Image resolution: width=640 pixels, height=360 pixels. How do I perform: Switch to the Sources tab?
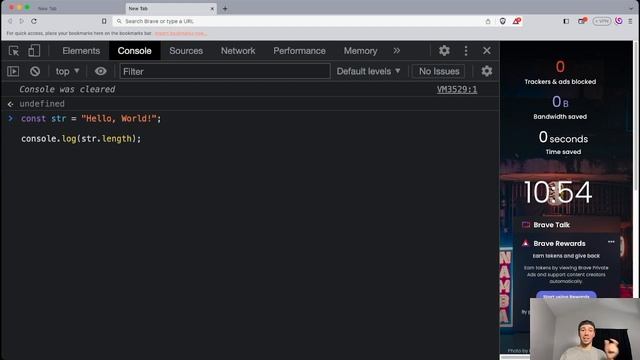(186, 51)
